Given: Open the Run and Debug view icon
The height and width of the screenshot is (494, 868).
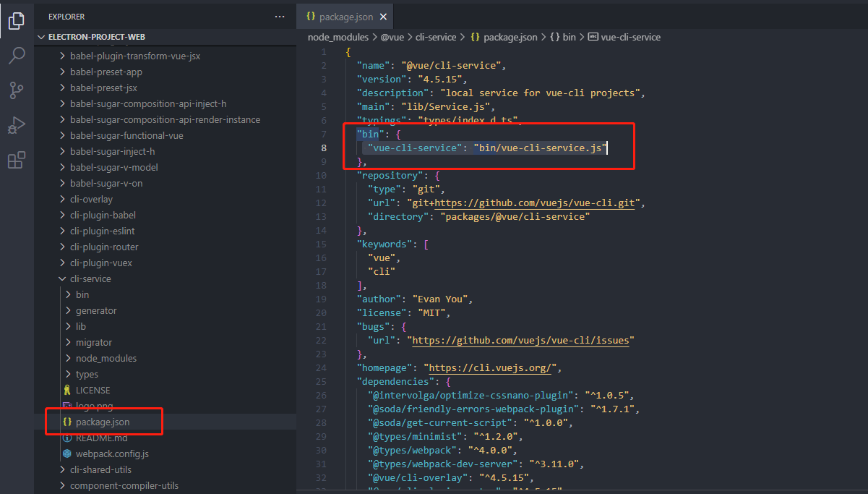Looking at the screenshot, I should click(x=17, y=125).
